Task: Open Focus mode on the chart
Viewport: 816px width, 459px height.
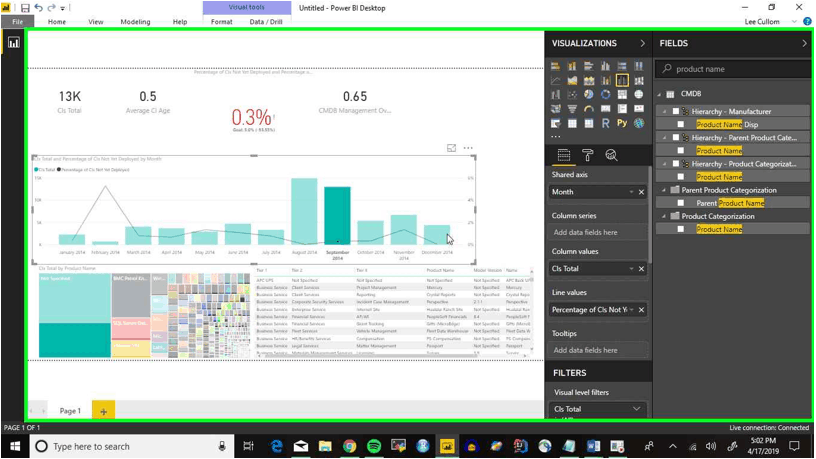Action: pyautogui.click(x=451, y=148)
